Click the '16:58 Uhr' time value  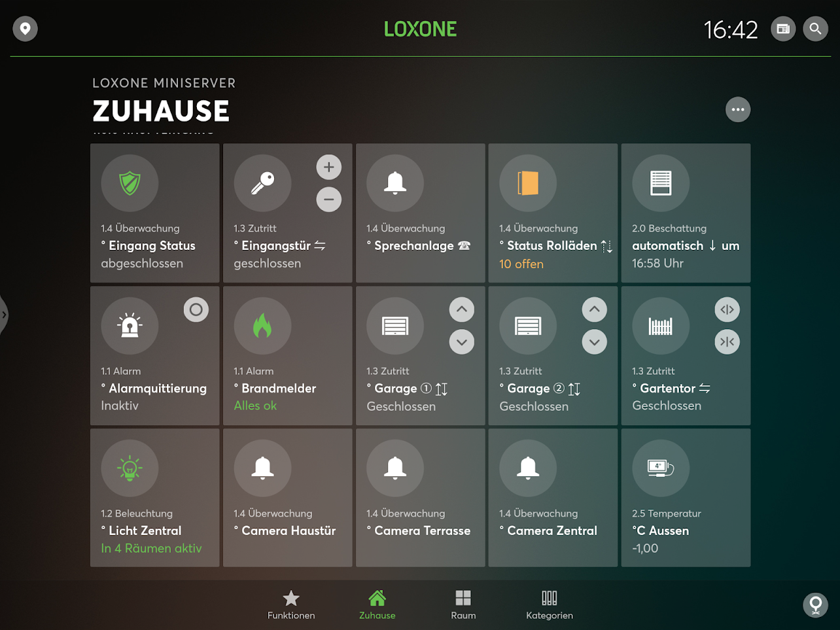point(657,264)
